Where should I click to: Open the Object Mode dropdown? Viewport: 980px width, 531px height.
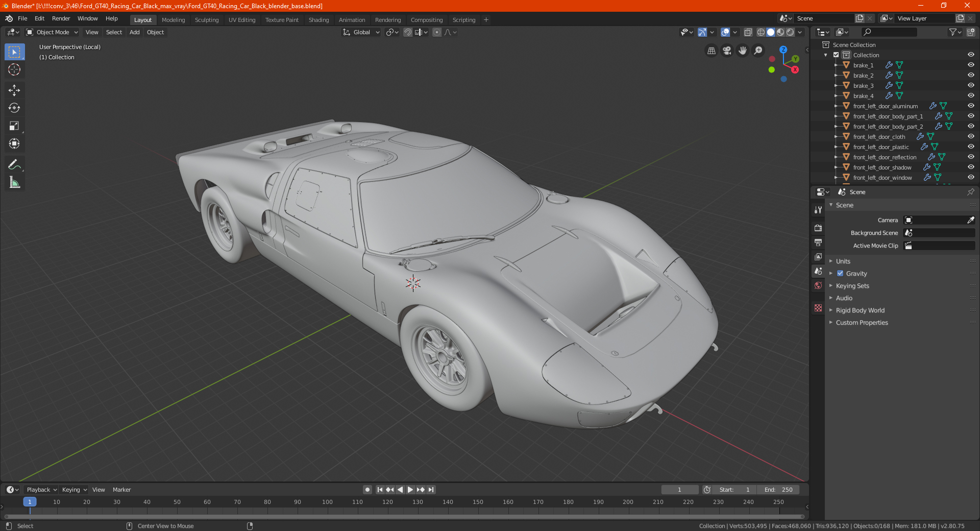coord(52,32)
